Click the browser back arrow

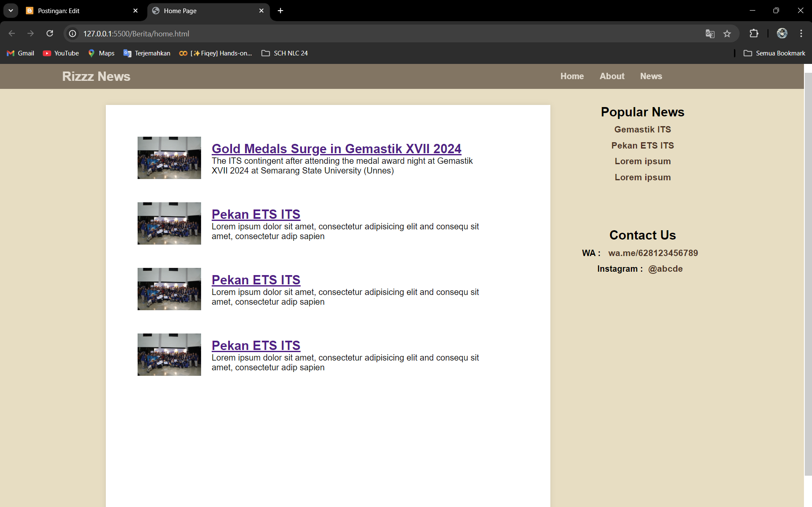click(x=12, y=33)
